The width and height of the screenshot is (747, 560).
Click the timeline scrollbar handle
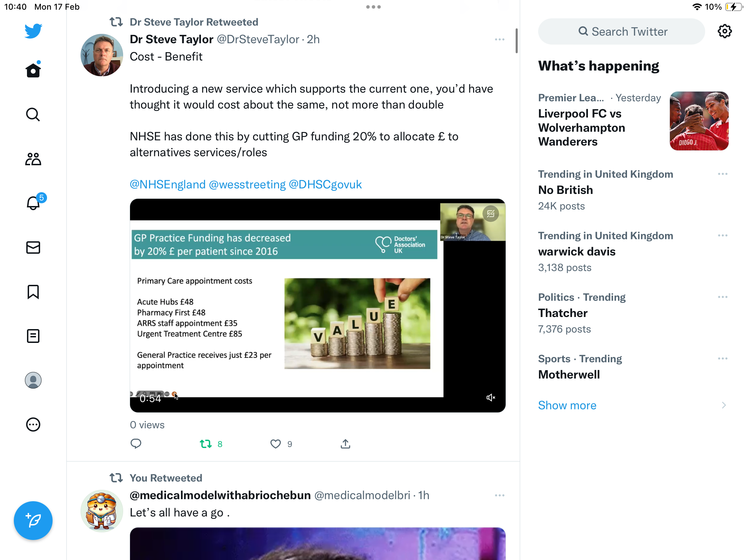coord(516,41)
